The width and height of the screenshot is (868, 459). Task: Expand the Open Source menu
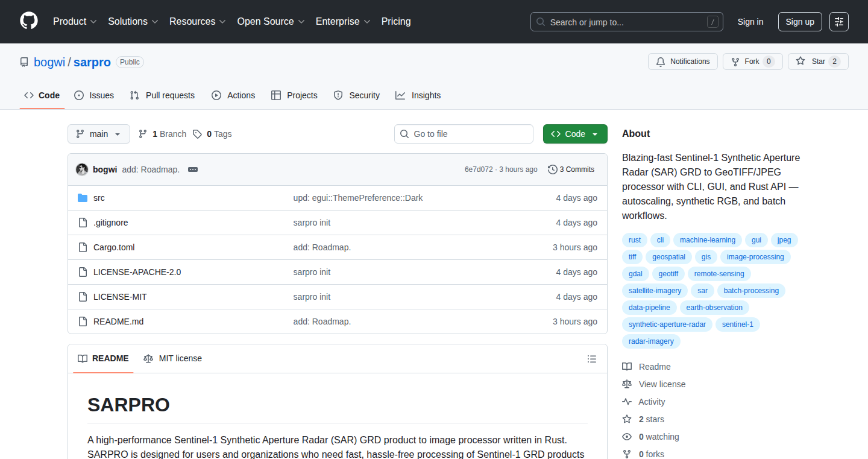(x=271, y=22)
